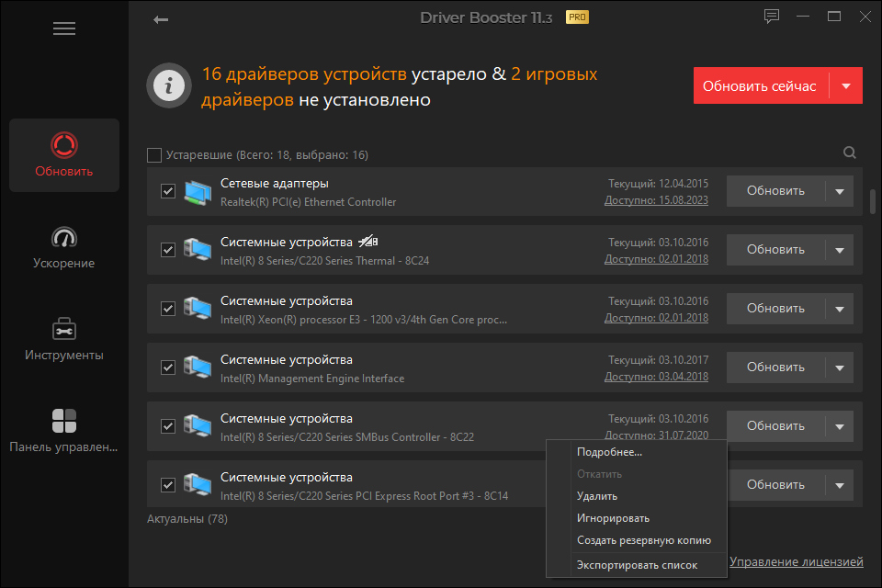Expand dropdown arrow for SMBus Controller row

pyautogui.click(x=839, y=426)
